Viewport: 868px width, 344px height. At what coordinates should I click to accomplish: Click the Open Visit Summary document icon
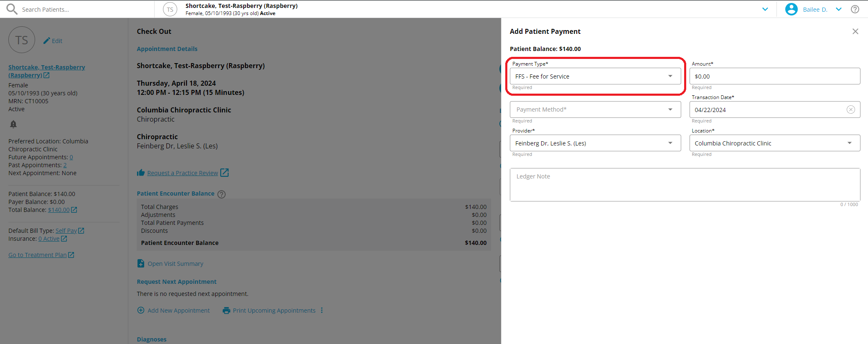(x=141, y=263)
